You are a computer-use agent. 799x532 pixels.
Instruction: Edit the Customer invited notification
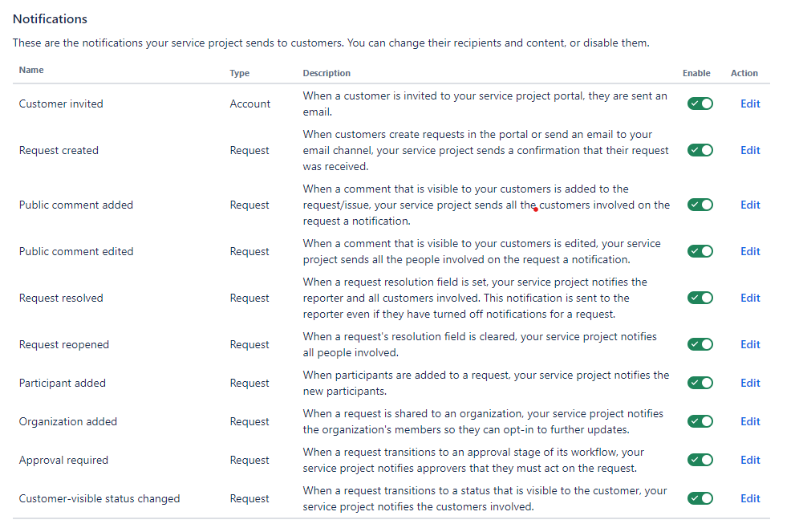750,104
